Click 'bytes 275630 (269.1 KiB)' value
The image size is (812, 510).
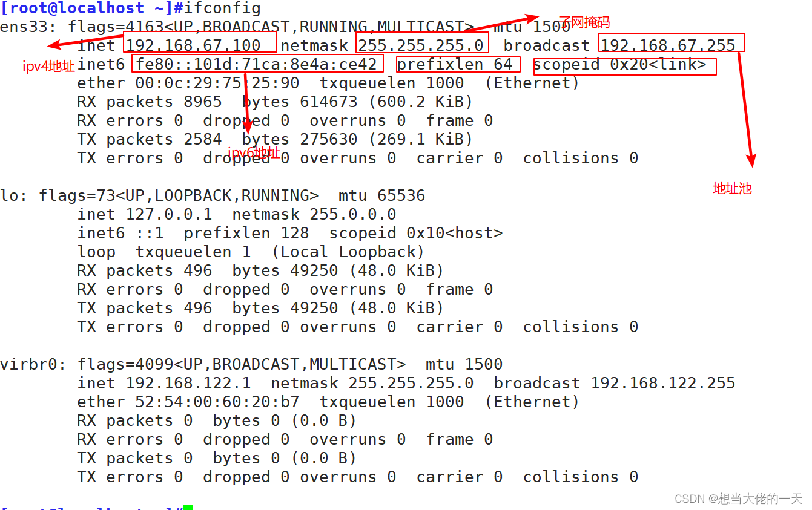[358, 139]
